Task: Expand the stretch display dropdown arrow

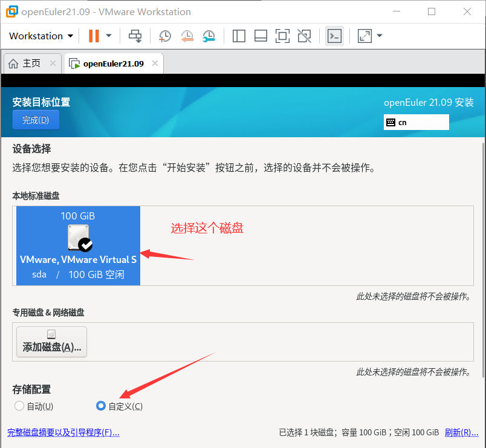Action: click(380, 36)
